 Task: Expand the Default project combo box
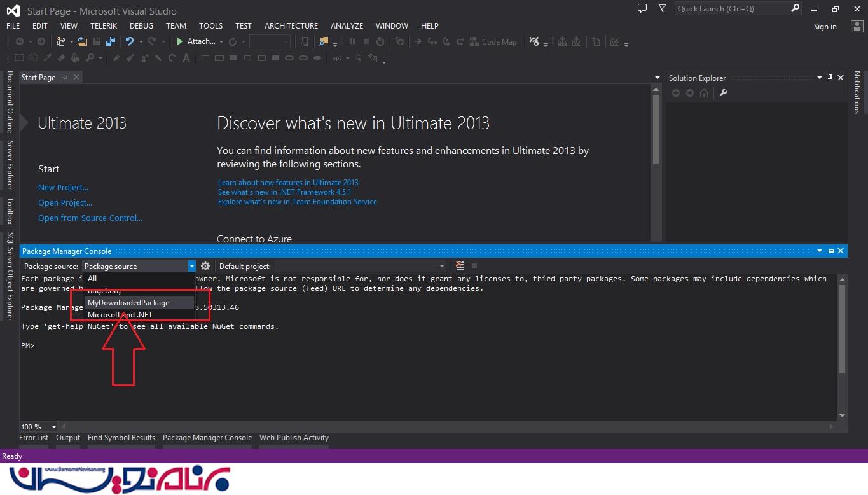pyautogui.click(x=441, y=266)
